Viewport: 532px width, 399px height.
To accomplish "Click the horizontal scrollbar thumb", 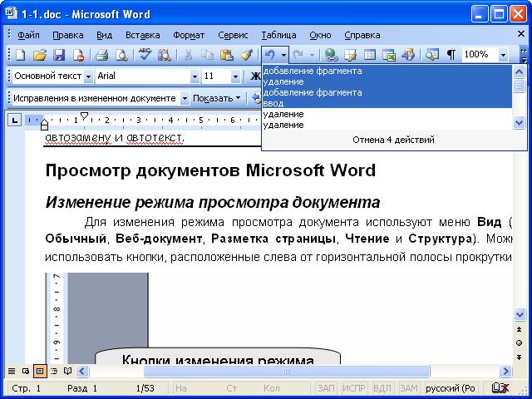I will (x=287, y=372).
